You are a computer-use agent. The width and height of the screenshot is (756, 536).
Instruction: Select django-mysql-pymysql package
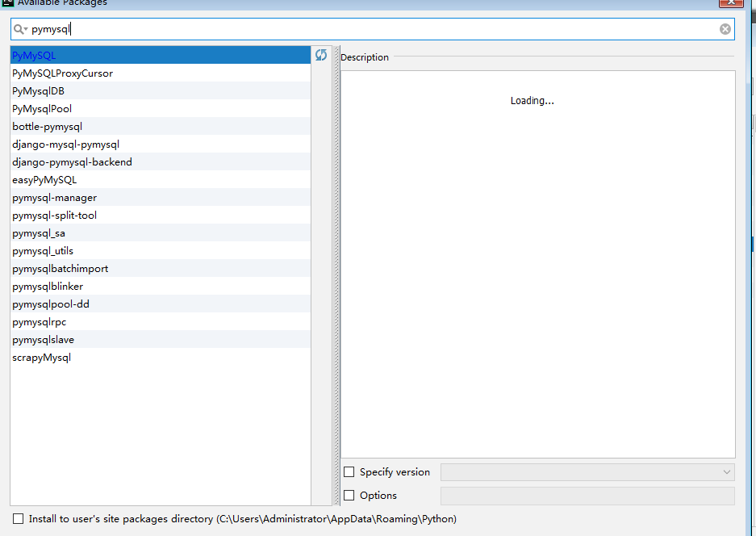(x=161, y=144)
